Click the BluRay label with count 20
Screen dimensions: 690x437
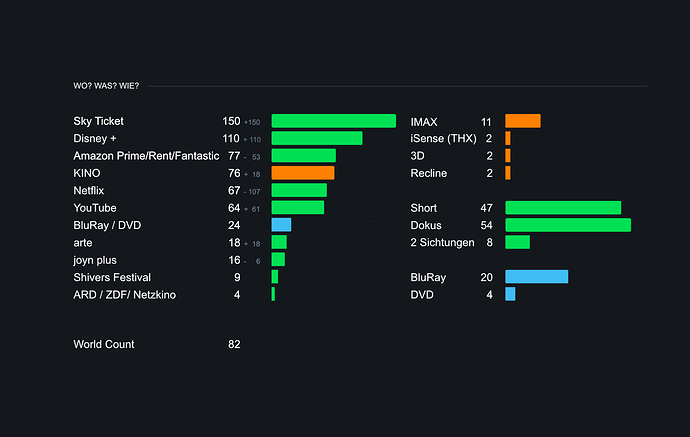coord(428,277)
